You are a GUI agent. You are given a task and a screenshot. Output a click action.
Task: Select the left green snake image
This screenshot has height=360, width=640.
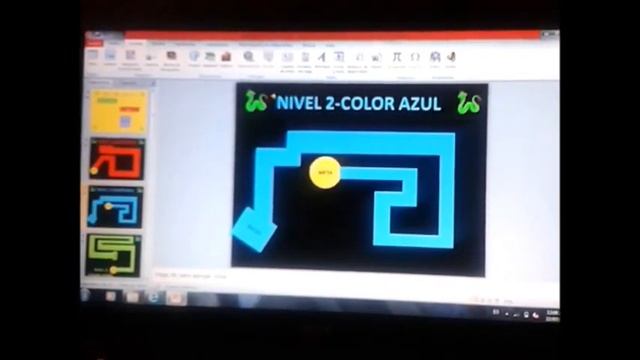(256, 102)
